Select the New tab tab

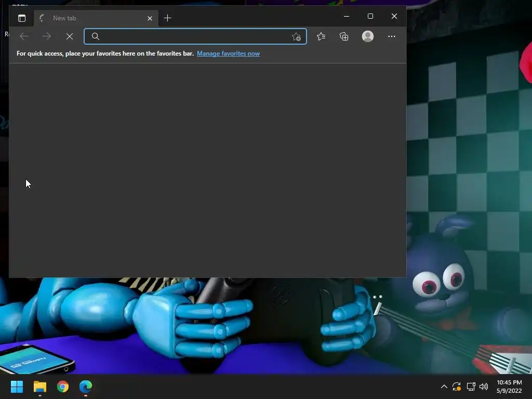point(96,18)
